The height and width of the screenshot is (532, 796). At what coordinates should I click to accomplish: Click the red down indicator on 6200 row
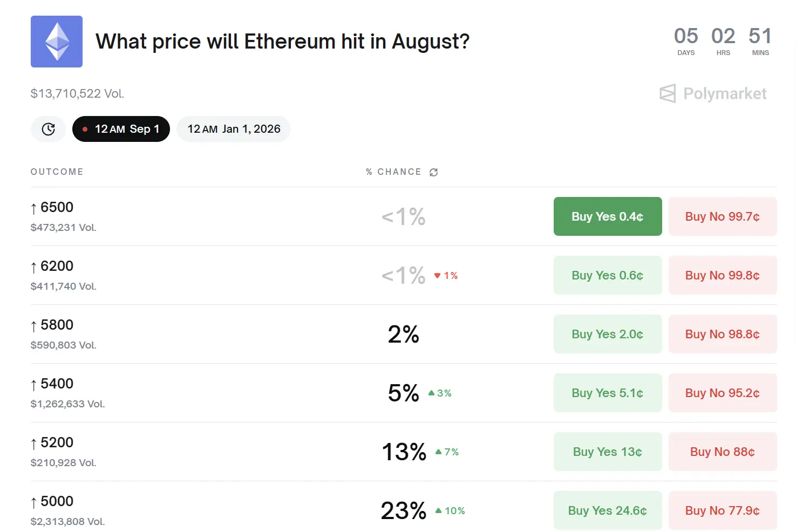446,276
